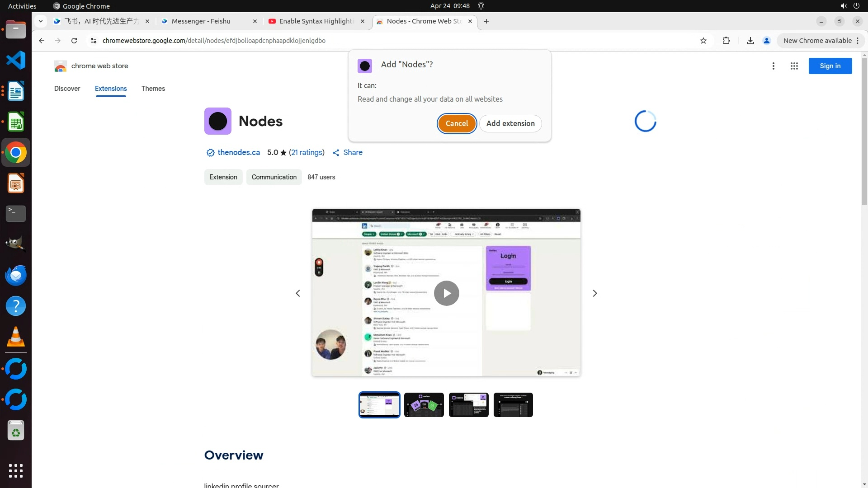The image size is (868, 488).
Task: Cancel the Add Nodes dialog
Action: pyautogui.click(x=457, y=123)
